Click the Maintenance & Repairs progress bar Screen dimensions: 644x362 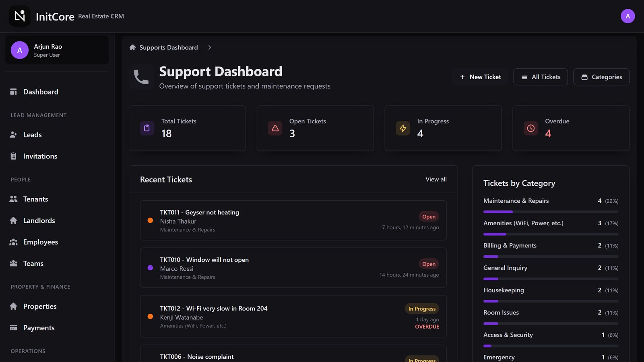pyautogui.click(x=551, y=212)
